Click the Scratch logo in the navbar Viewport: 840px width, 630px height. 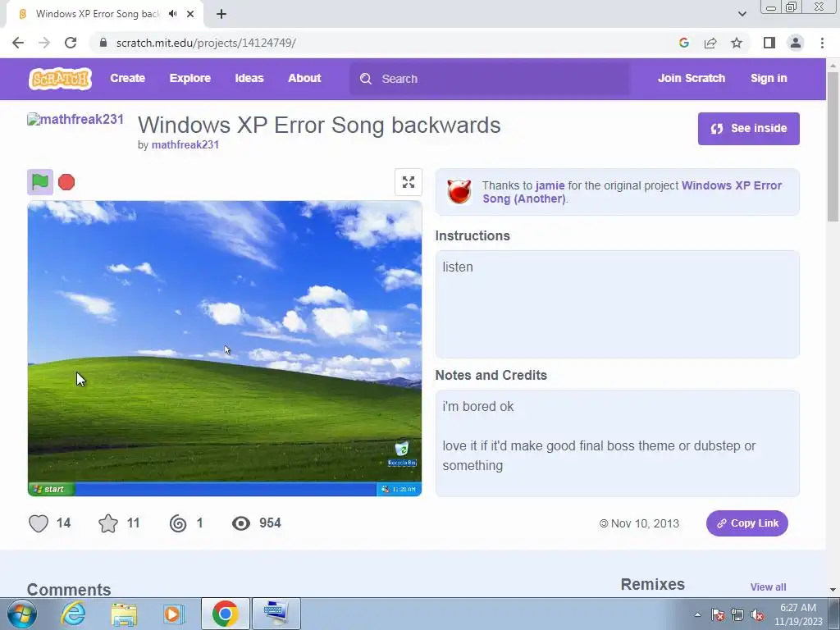[x=60, y=79]
